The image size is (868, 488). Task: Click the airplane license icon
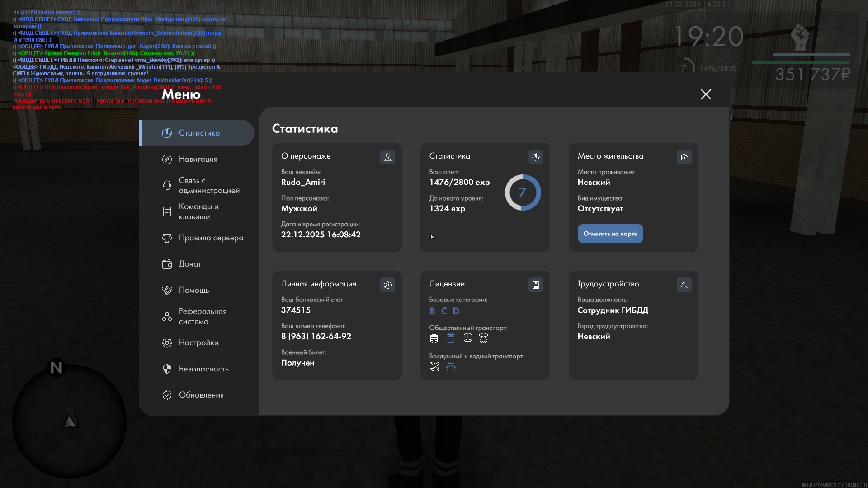point(434,367)
